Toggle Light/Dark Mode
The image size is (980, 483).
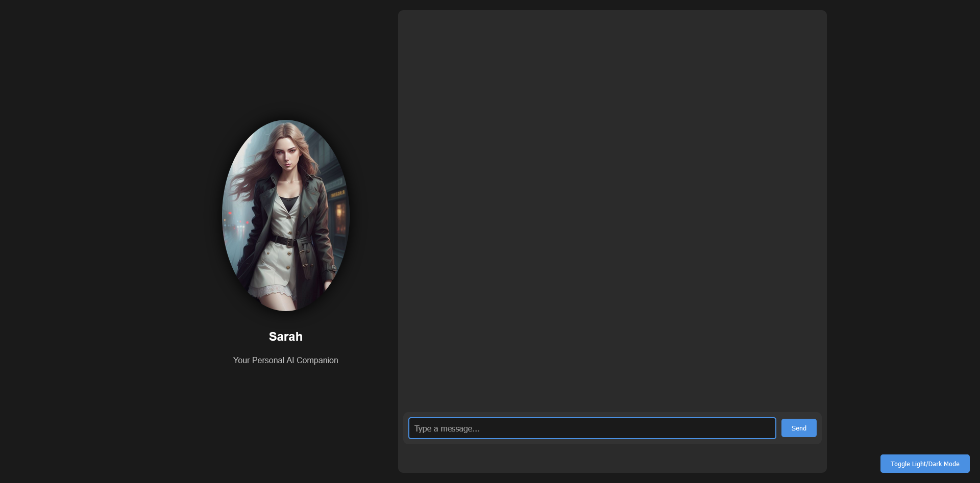coord(924,464)
